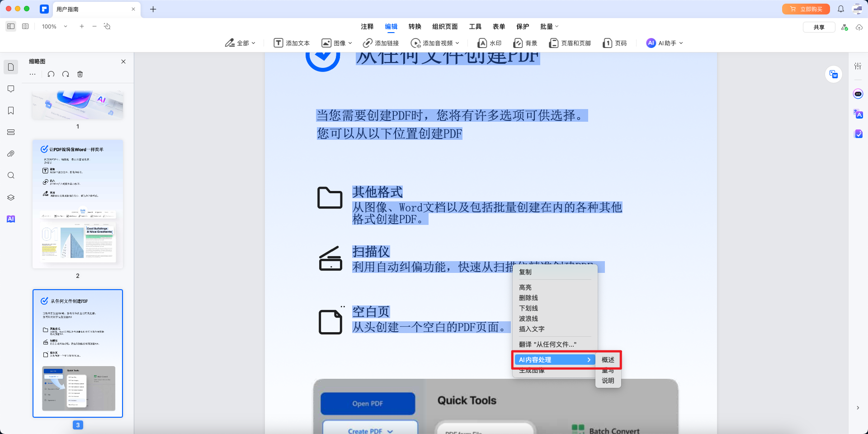868x434 pixels.
Task: Open the attachments panel (paperclip icon)
Action: pyautogui.click(x=11, y=153)
